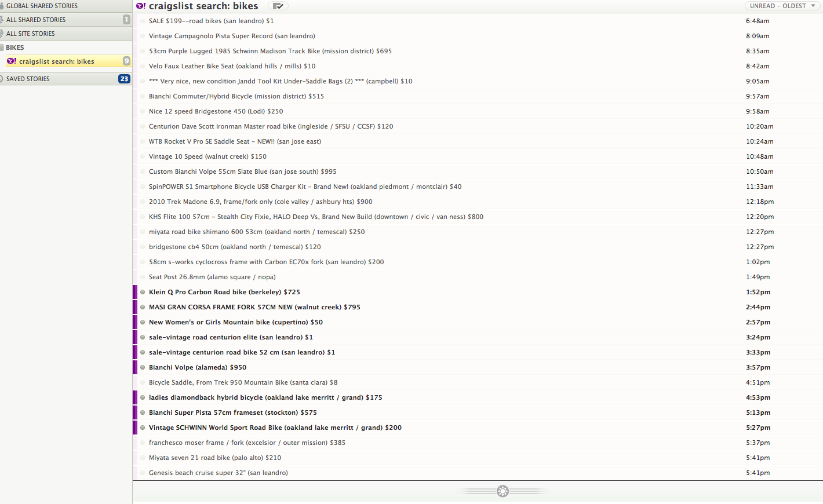Open ladies diamondback hybrid bicycle title
Viewport: 823px width, 504px height.
click(265, 397)
